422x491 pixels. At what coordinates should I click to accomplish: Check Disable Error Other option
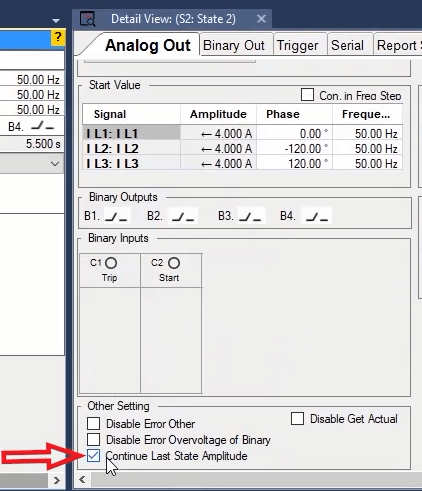(x=93, y=424)
